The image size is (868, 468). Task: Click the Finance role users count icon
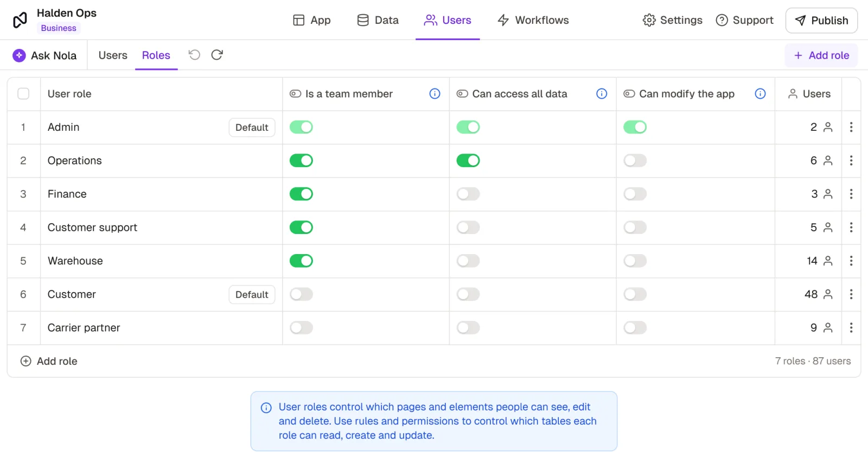(x=828, y=194)
